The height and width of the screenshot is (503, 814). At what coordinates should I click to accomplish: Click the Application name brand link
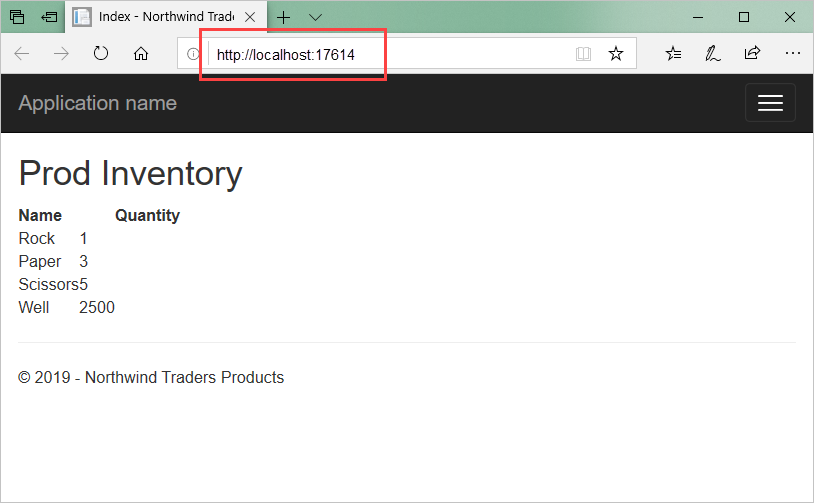pos(98,103)
